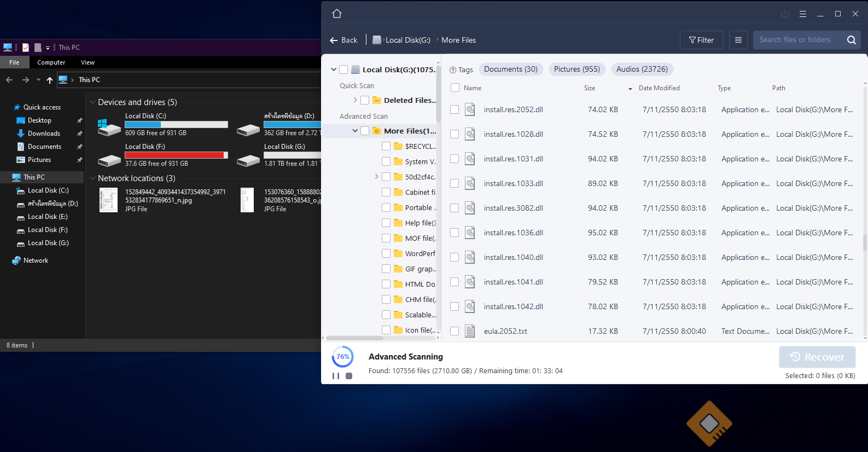Click the Home icon in recovery app

click(337, 14)
